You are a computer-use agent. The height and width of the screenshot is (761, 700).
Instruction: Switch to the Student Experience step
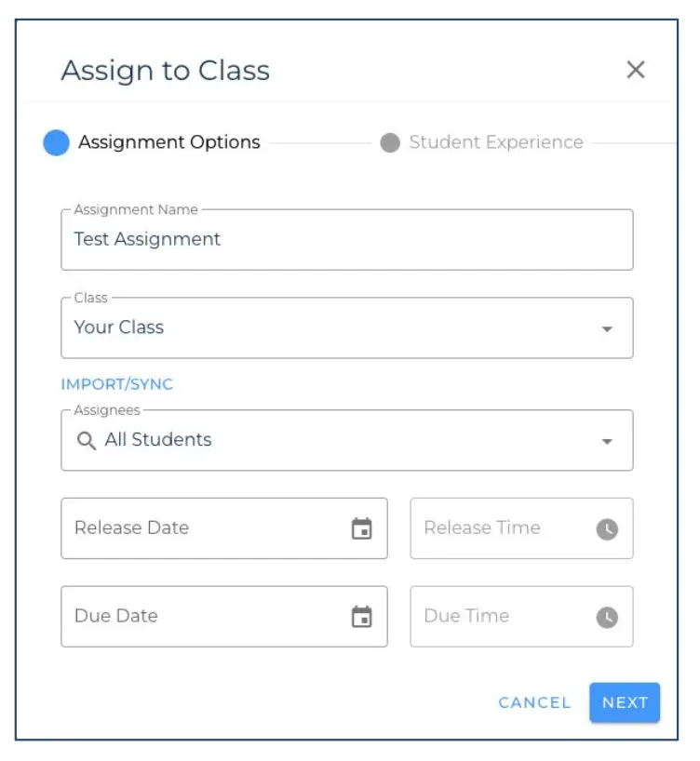(x=498, y=141)
